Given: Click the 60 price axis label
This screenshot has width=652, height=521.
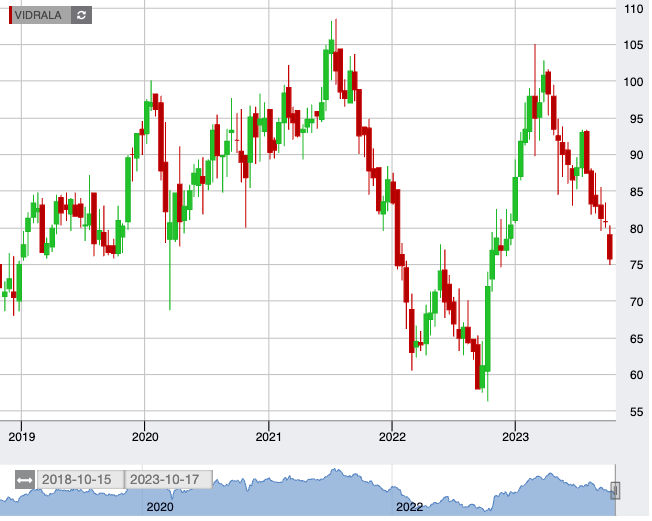Looking at the screenshot, I should click(x=637, y=375).
